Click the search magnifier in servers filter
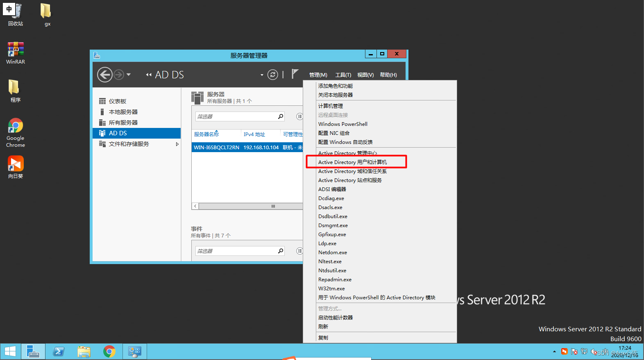644x360 pixels. coord(281,116)
